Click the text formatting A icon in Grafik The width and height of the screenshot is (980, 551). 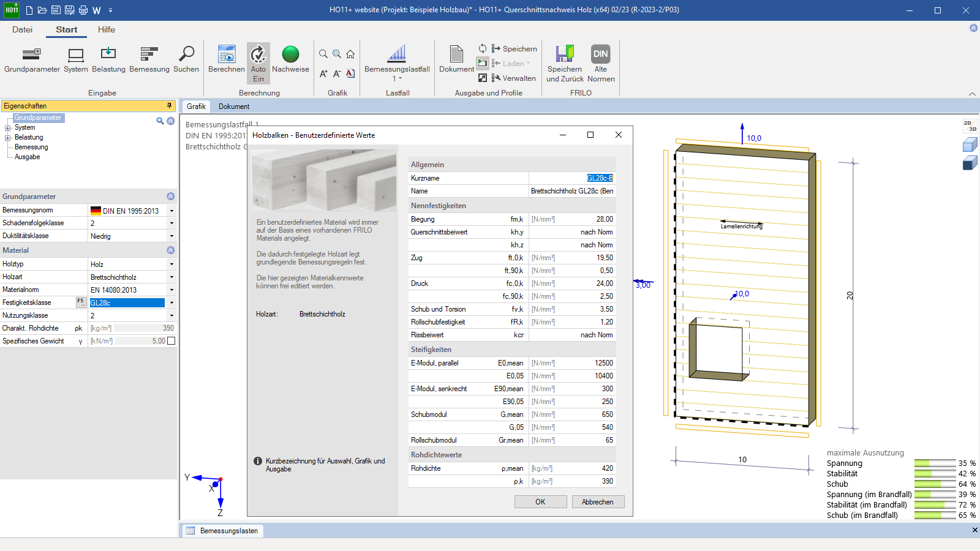click(x=350, y=73)
